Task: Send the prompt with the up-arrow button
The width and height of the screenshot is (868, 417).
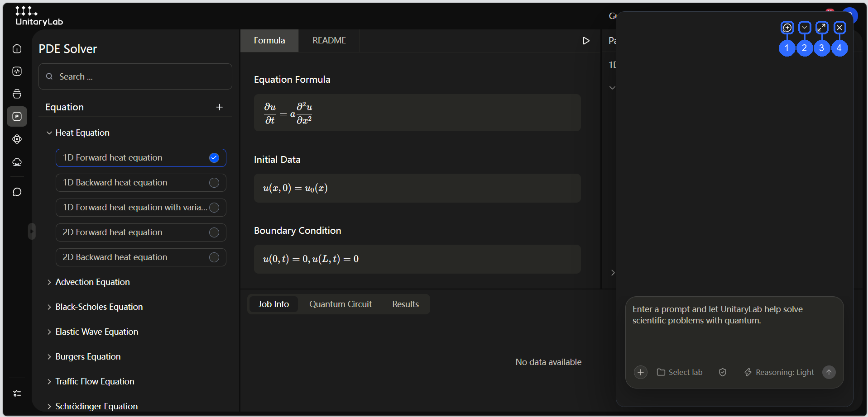Action: pyautogui.click(x=829, y=372)
